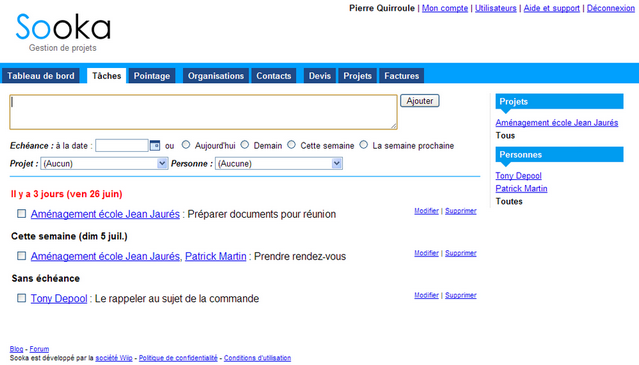
Task: Select the Aujourd'hui radio button
Action: (186, 145)
